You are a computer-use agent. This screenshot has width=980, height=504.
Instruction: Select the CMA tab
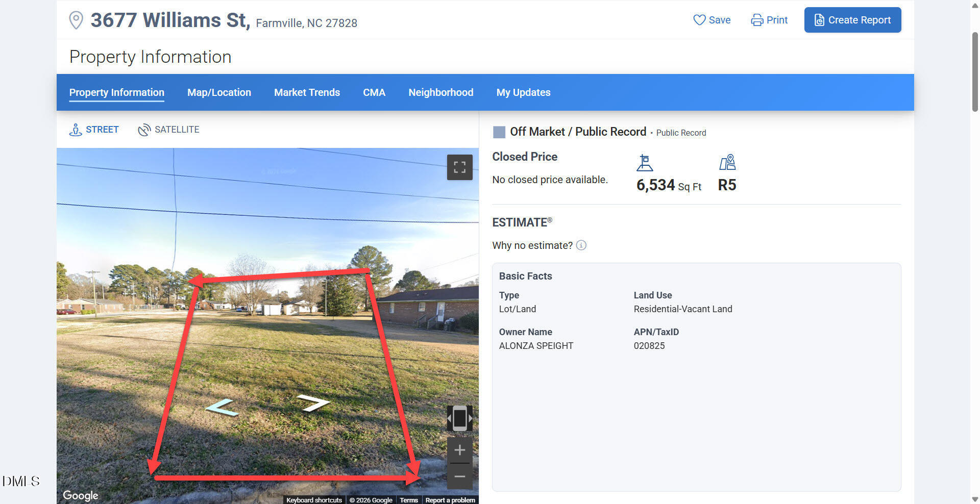374,92
